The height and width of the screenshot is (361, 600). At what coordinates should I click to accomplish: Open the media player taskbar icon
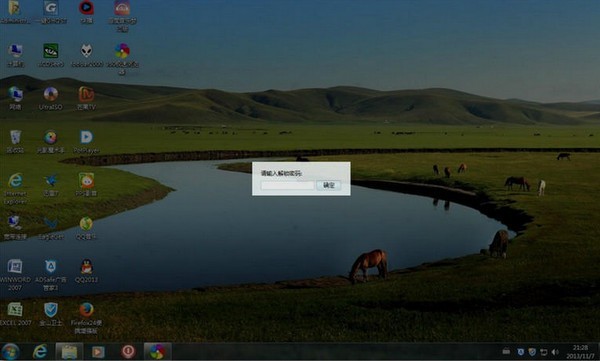click(98, 352)
